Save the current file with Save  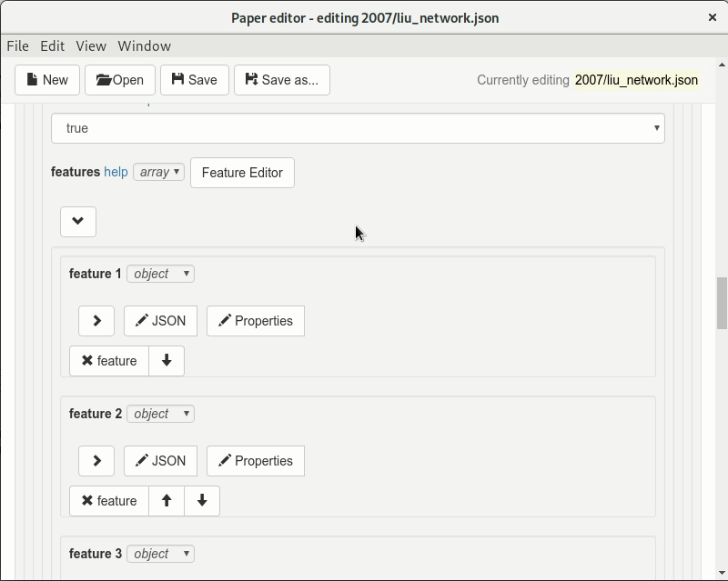coord(195,80)
